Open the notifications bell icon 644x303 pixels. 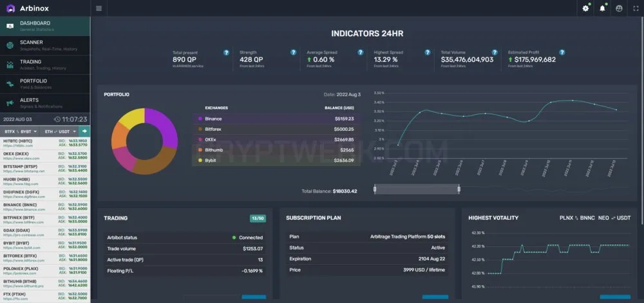click(603, 8)
